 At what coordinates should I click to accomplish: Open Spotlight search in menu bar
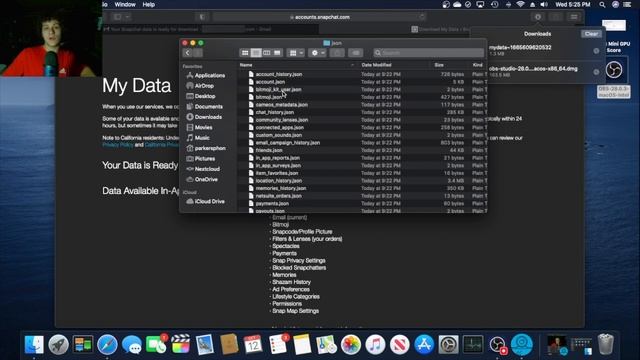click(x=602, y=4)
